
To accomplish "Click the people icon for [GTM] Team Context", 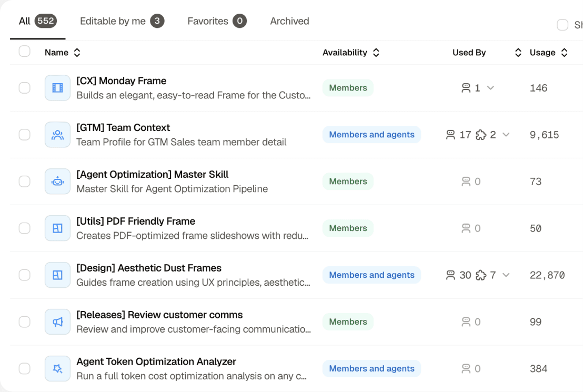I will (58, 135).
